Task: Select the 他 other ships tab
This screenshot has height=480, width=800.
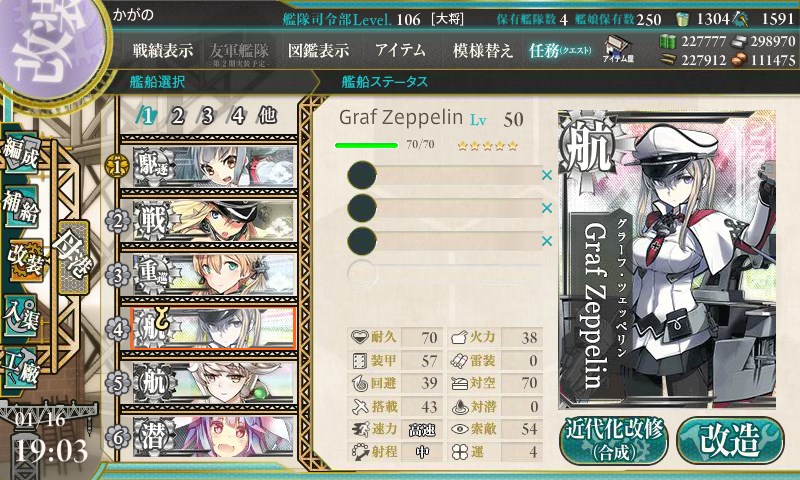Action: [267, 116]
